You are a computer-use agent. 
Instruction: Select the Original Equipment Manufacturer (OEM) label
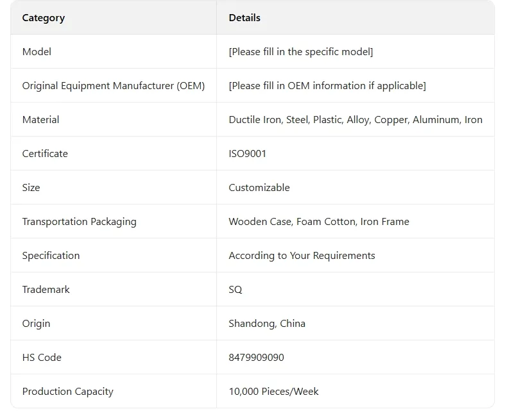pyautogui.click(x=114, y=86)
